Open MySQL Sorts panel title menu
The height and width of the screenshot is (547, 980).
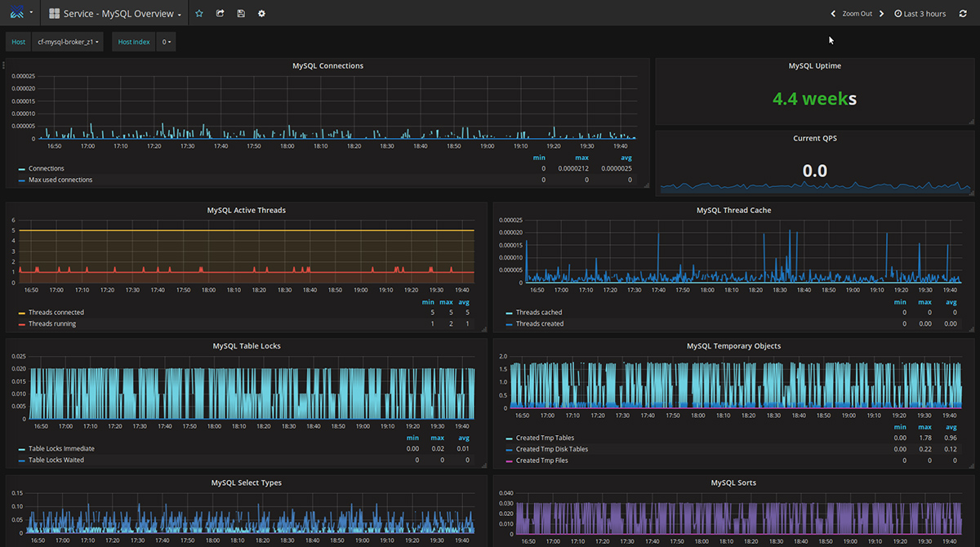733,483
